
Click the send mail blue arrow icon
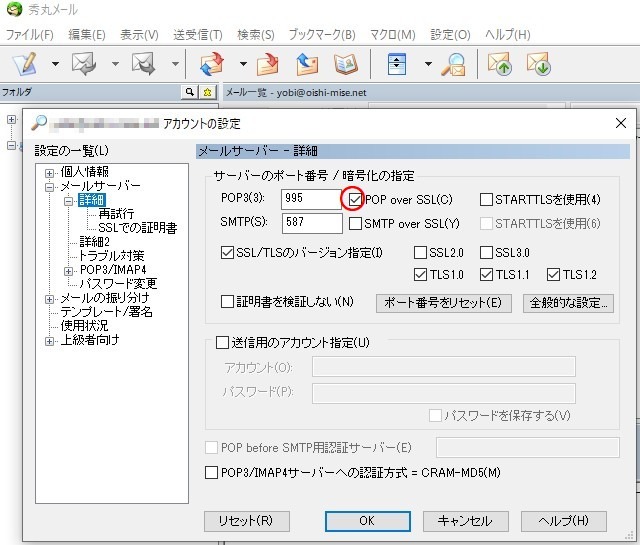pyautogui.click(x=307, y=64)
